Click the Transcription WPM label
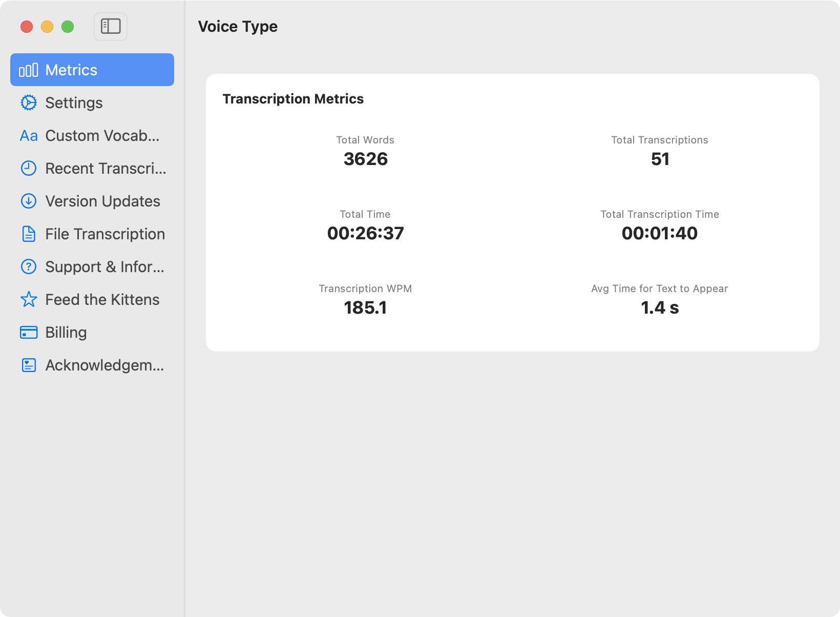840x617 pixels. pos(365,289)
